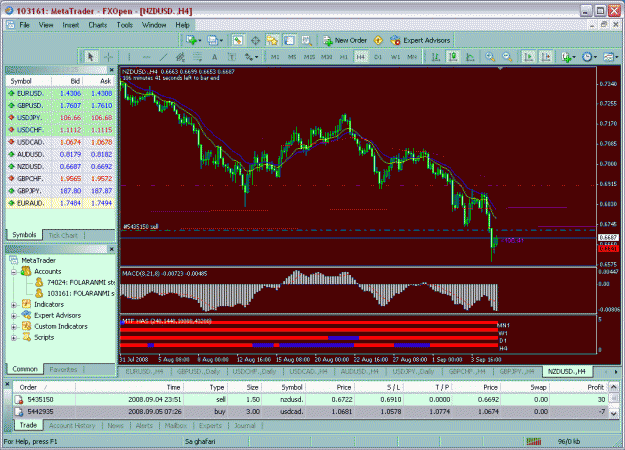Switch to bar chart display icon
Screen dimensions: 625x450
(436, 57)
